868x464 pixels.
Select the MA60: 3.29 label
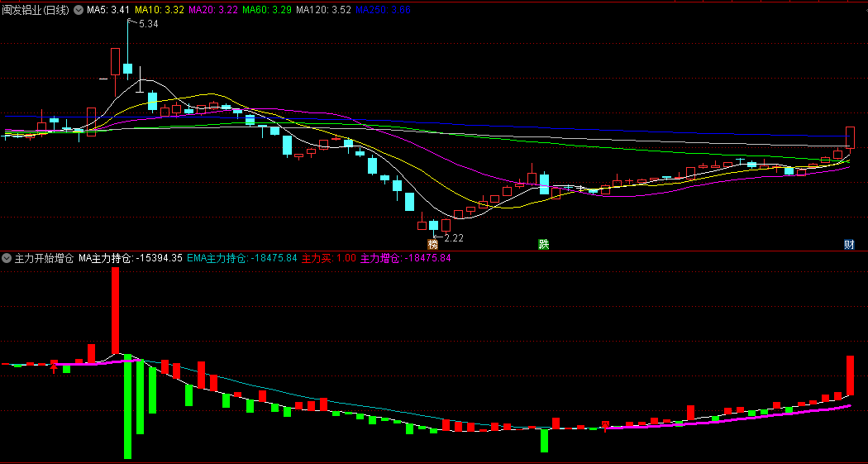(x=267, y=10)
